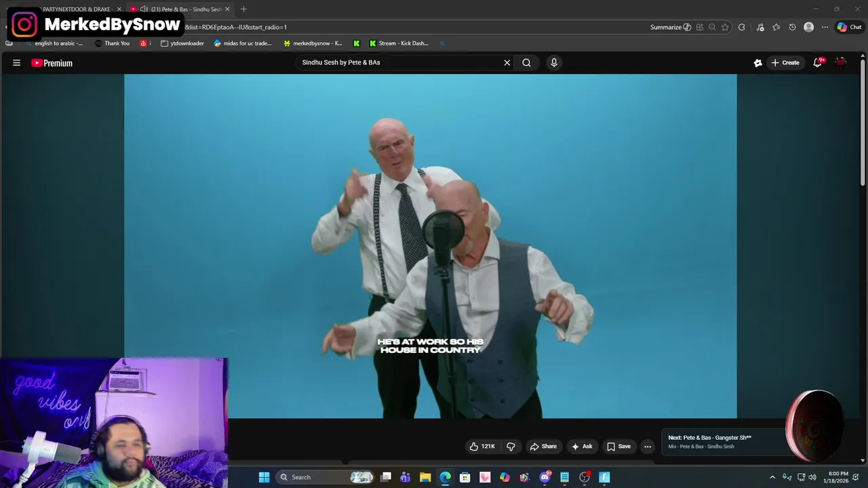Open the 'merkedbysnow - K...' bookmark

tap(313, 43)
